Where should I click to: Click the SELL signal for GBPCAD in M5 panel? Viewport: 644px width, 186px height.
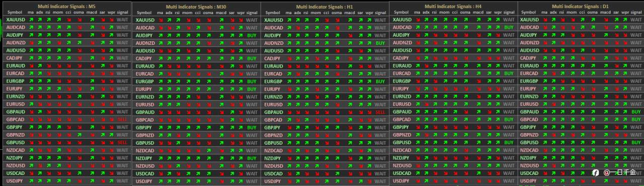122,119
